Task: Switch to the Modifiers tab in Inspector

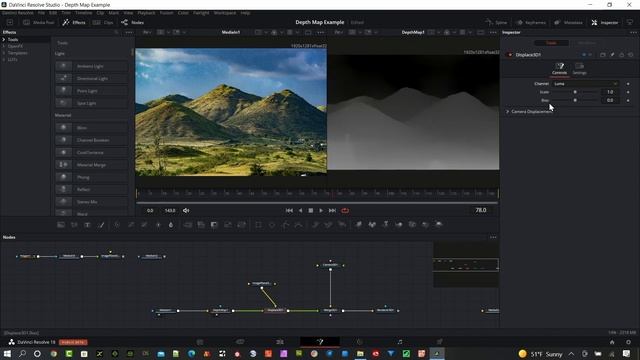Action: tap(587, 43)
